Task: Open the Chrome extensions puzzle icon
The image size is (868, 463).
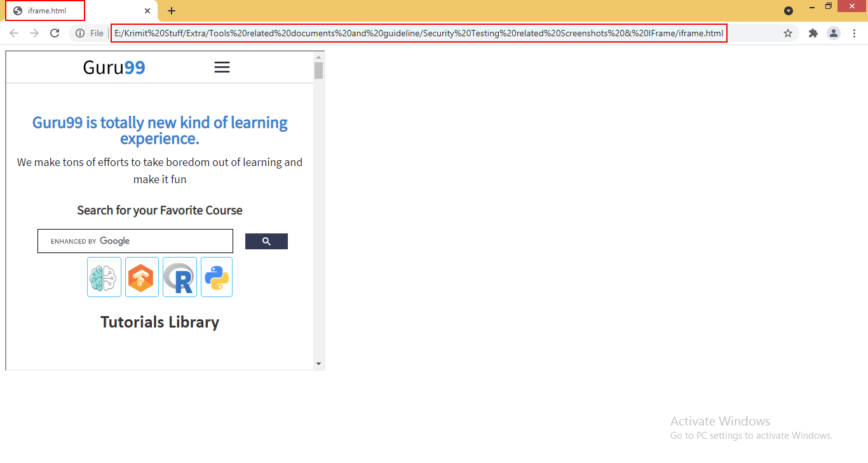Action: (813, 33)
